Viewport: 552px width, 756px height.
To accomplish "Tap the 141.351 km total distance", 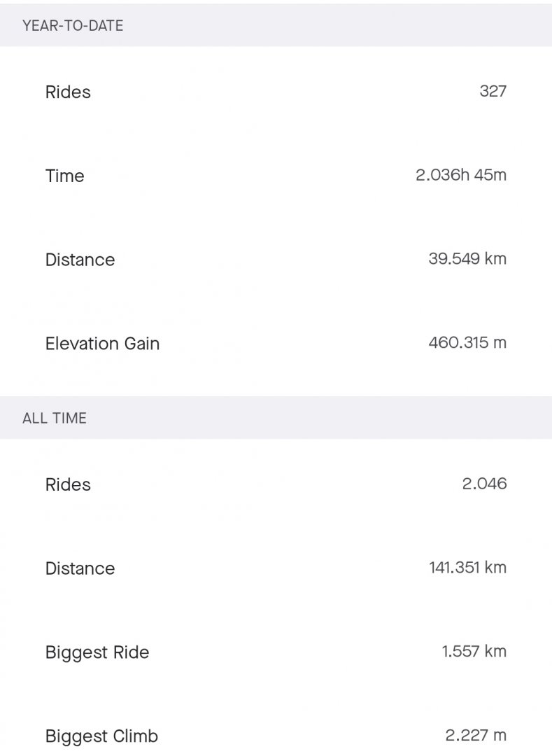I will 468,568.
